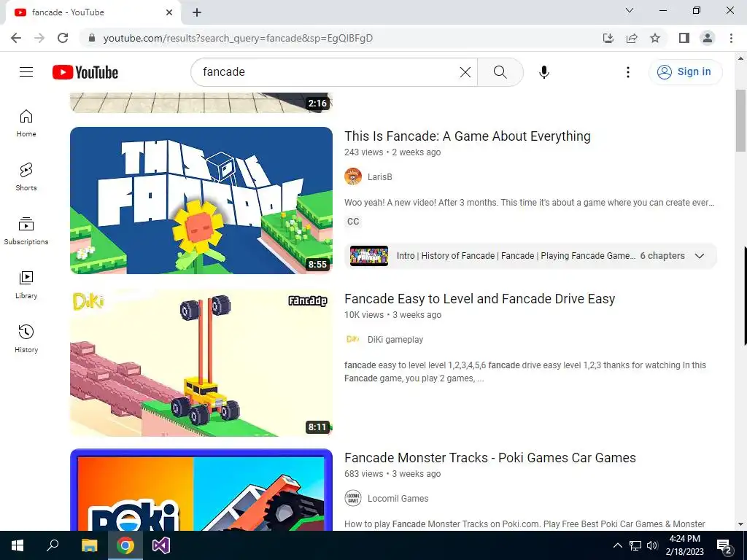This screenshot has height=560, width=747.
Task: Open the Chrome profile avatar
Action: [708, 38]
